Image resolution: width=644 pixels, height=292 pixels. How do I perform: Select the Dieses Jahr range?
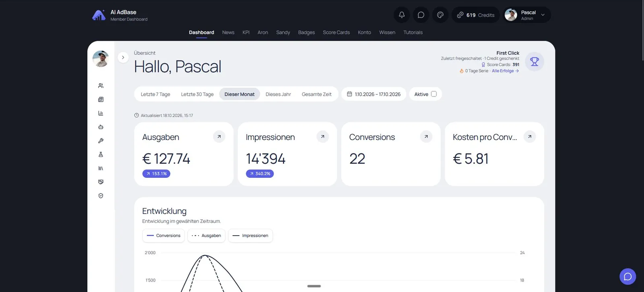(278, 94)
